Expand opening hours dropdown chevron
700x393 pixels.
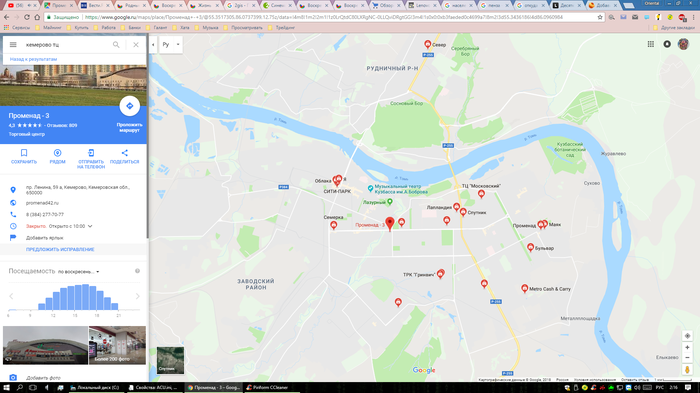pyautogui.click(x=90, y=226)
